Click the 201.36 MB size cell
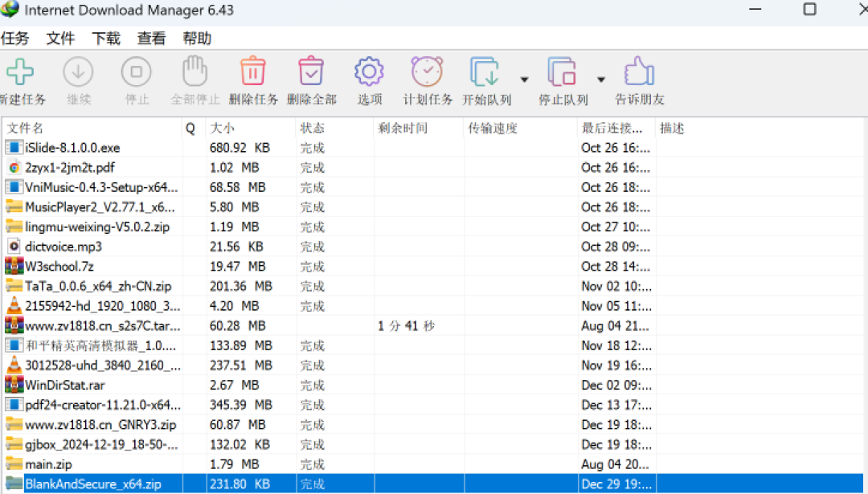868x494 pixels. click(x=241, y=286)
